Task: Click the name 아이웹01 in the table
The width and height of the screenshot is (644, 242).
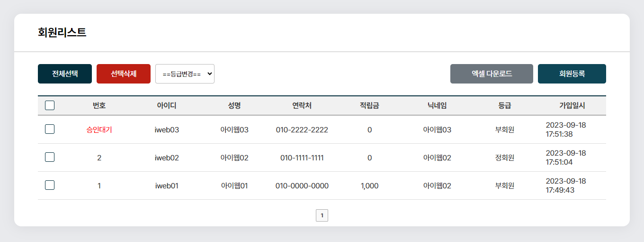Action: [234, 186]
